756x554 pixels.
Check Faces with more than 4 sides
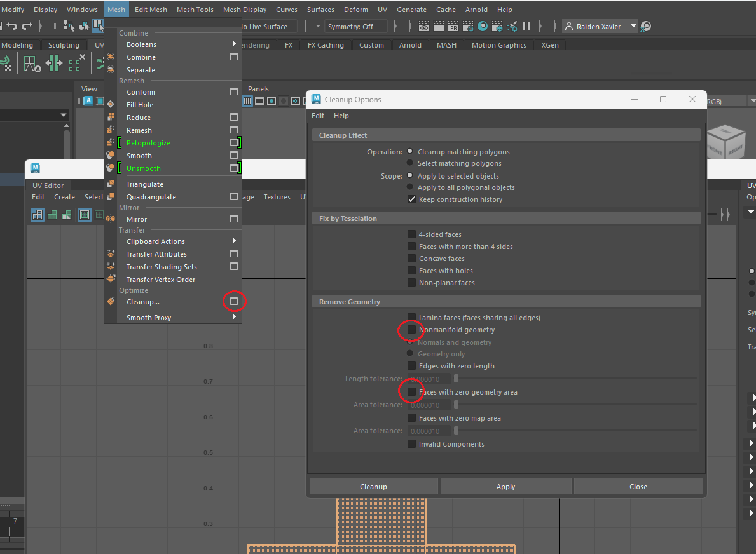click(x=411, y=246)
